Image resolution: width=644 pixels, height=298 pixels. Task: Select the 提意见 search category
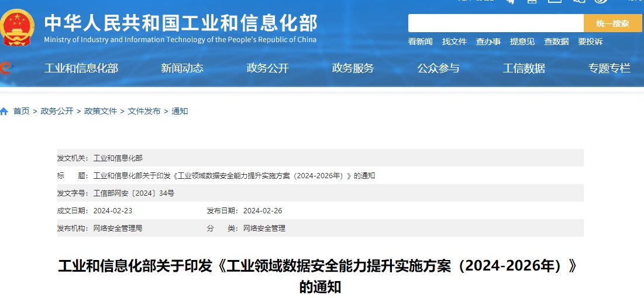[x=522, y=41]
